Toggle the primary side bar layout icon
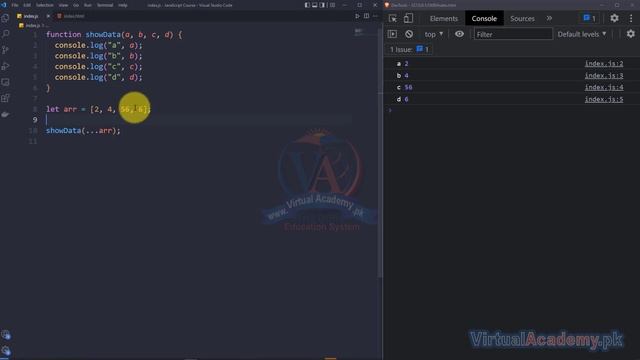 pyautogui.click(x=307, y=5)
